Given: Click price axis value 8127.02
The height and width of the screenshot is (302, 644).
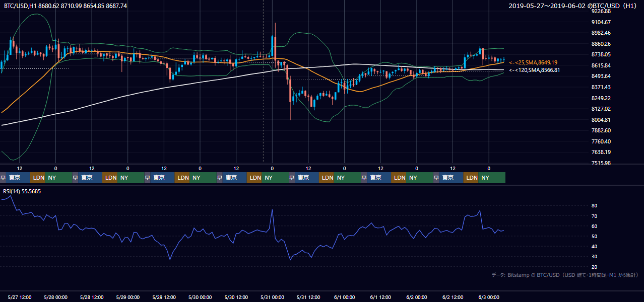Looking at the screenshot, I should point(601,109).
